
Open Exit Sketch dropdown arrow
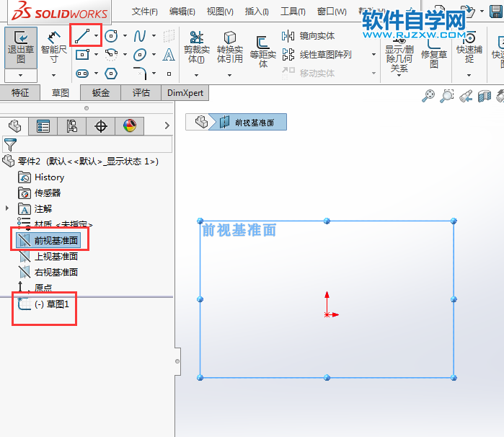point(21,76)
